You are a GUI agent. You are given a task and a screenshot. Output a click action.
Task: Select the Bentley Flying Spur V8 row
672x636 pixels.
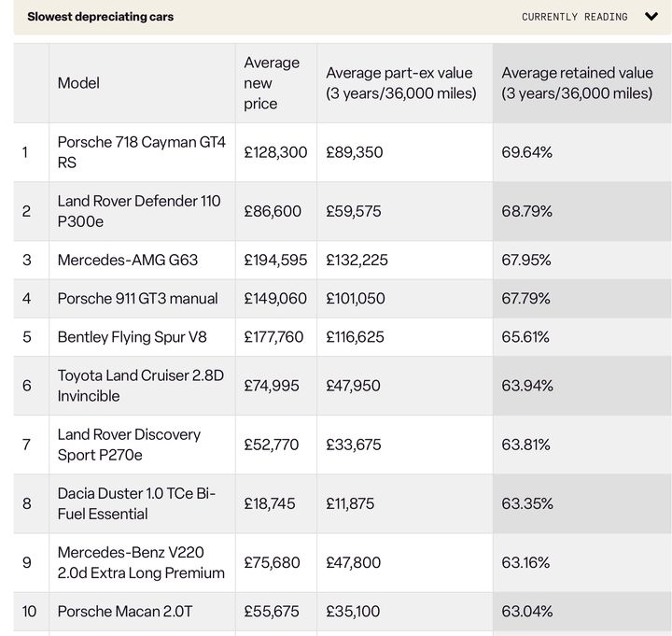pos(343,337)
